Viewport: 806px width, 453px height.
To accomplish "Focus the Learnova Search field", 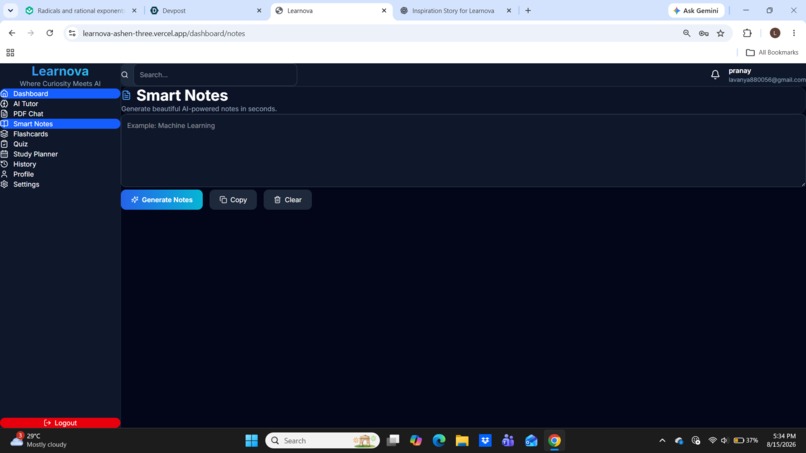I will 215,75.
